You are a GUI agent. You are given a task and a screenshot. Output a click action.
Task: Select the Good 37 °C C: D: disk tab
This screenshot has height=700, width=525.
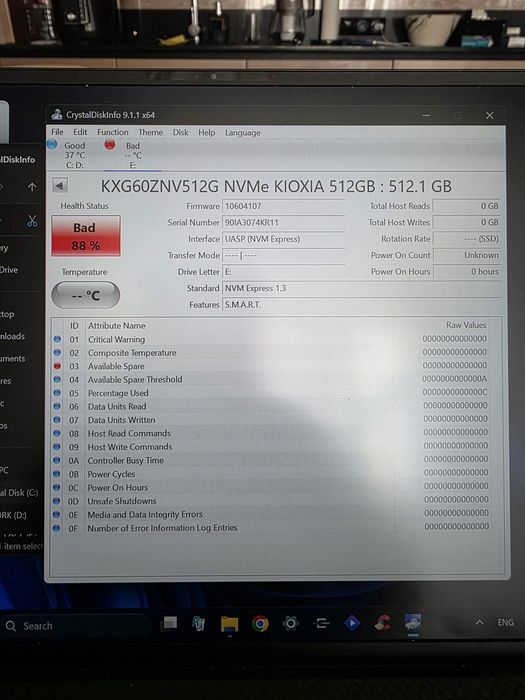point(75,154)
